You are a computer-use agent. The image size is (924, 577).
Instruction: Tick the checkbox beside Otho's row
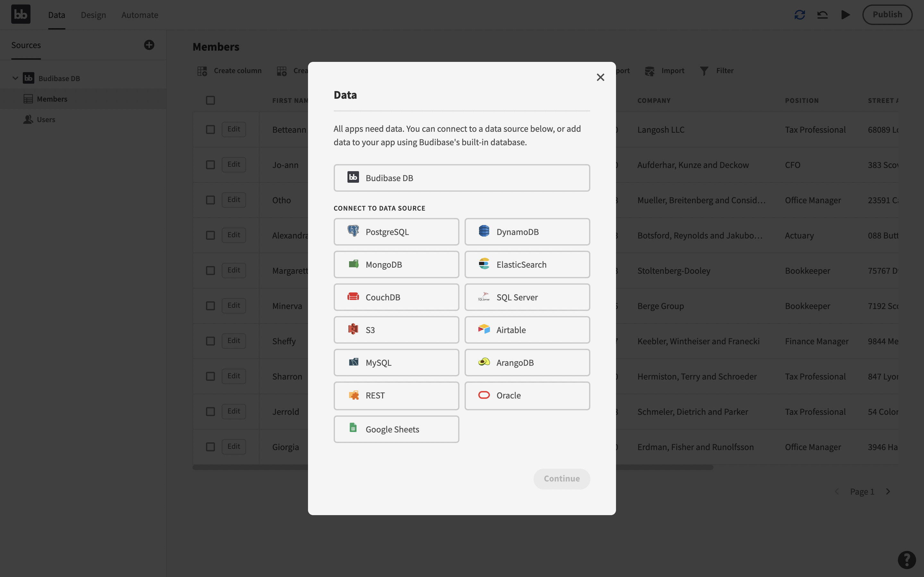click(210, 200)
